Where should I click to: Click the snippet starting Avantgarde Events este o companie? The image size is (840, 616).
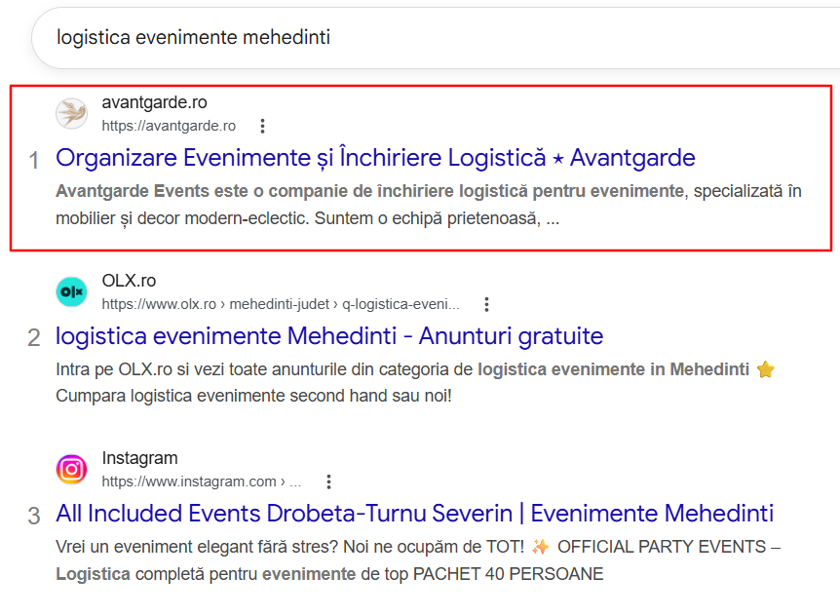[x=429, y=205]
